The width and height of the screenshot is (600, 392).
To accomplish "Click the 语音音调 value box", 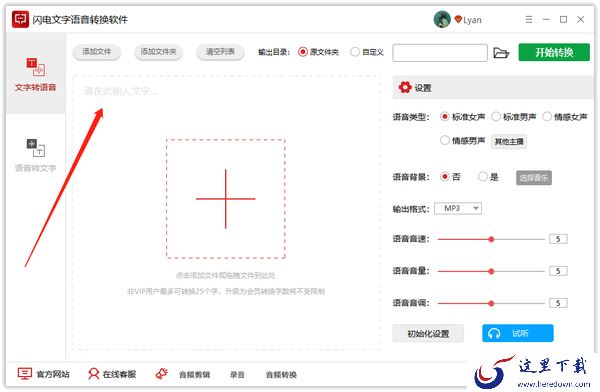I will point(558,303).
